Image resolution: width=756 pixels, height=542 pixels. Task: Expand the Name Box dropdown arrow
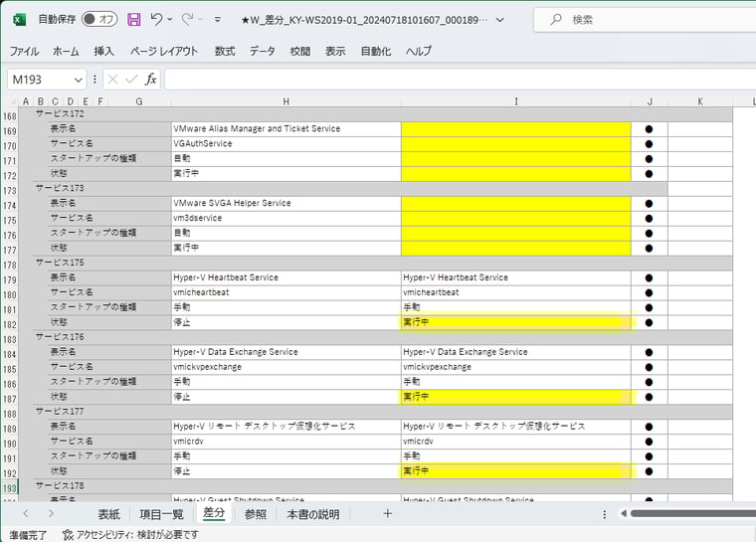[x=79, y=80]
